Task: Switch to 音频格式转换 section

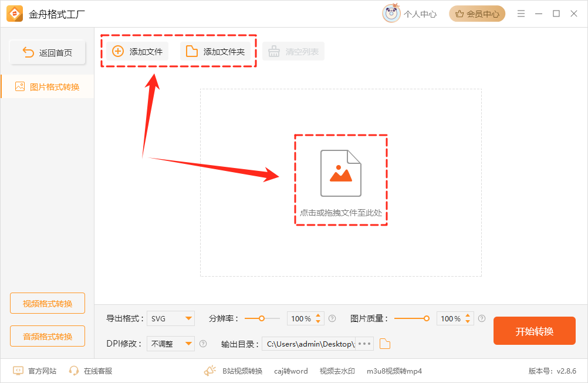Action: click(x=47, y=335)
